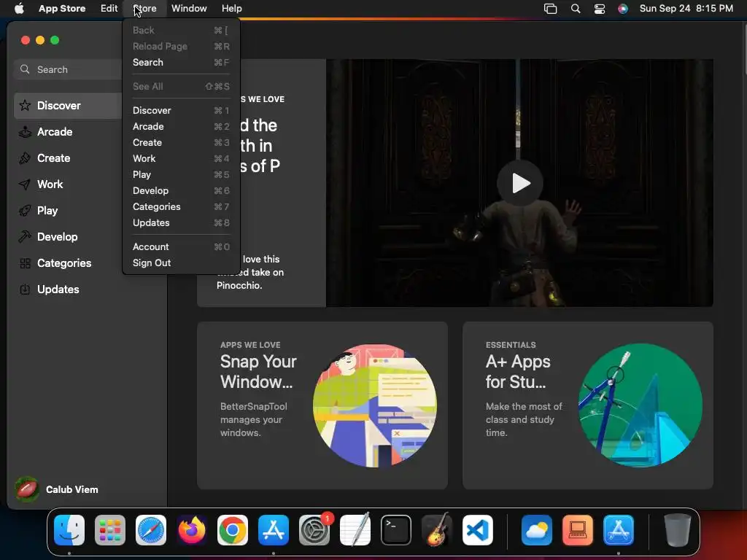Click the Play rocket icon in sidebar
747x560 pixels.
coord(25,211)
